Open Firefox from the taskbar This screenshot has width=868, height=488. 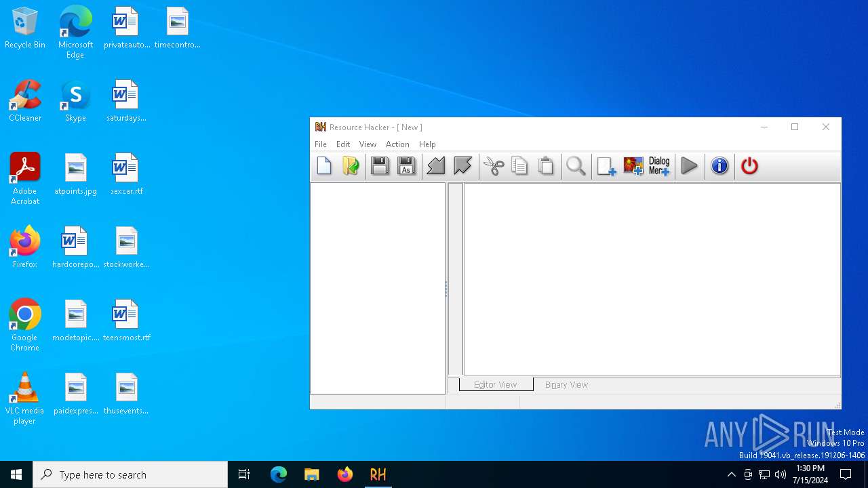[x=345, y=474]
